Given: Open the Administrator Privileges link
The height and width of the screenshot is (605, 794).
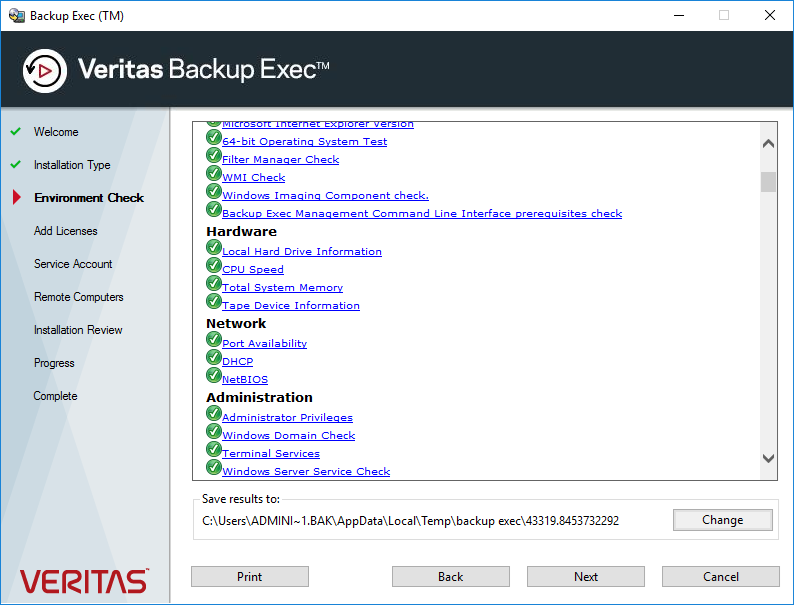Looking at the screenshot, I should point(287,418).
